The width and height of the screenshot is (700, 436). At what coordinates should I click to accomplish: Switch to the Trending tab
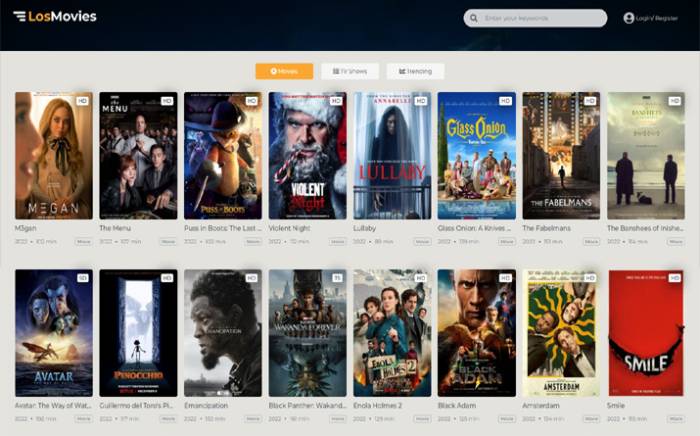coord(415,71)
